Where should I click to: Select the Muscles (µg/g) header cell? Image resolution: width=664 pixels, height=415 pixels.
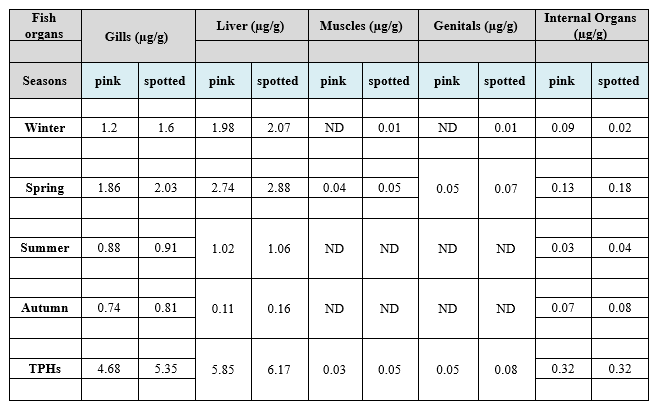361,27
